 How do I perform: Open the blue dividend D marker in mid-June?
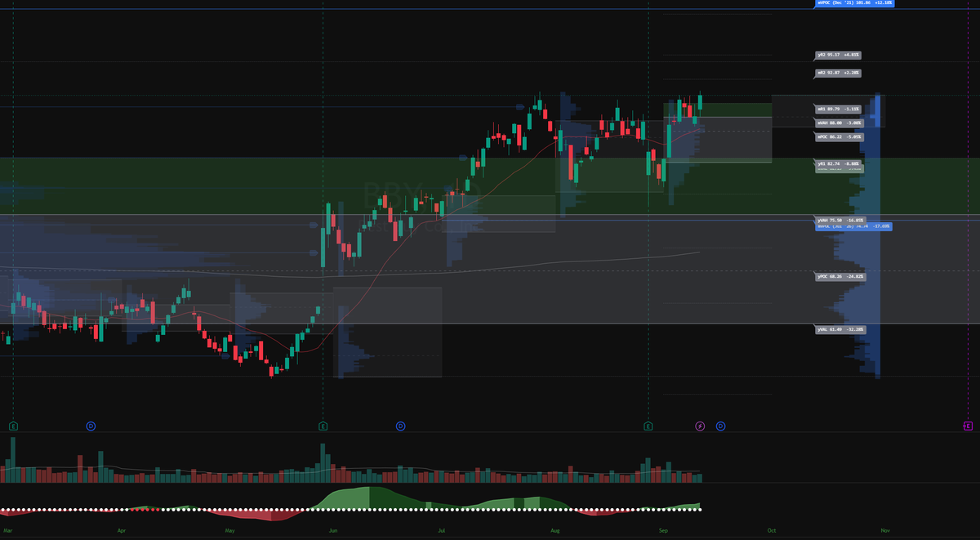pyautogui.click(x=400, y=426)
